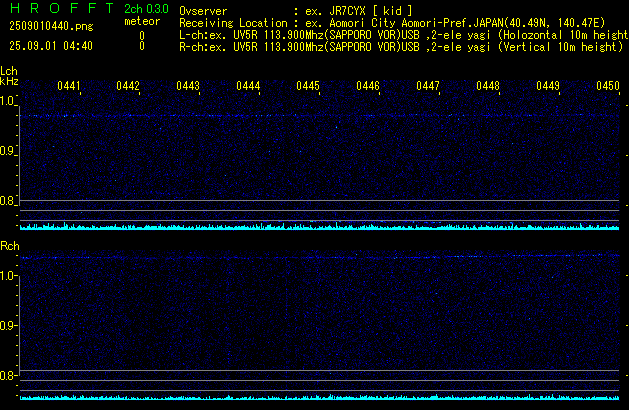Click the Rch 0.9 frequency label

coord(7,325)
